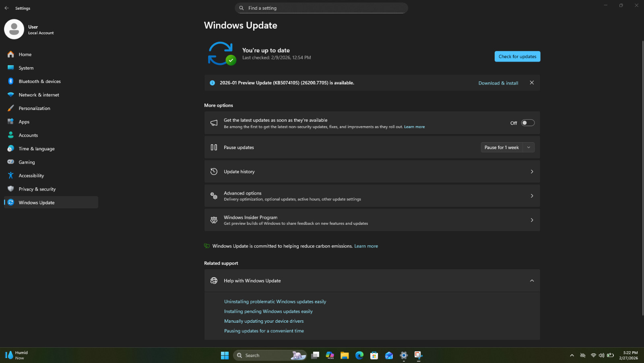Click the "Related support" heading

(221, 263)
